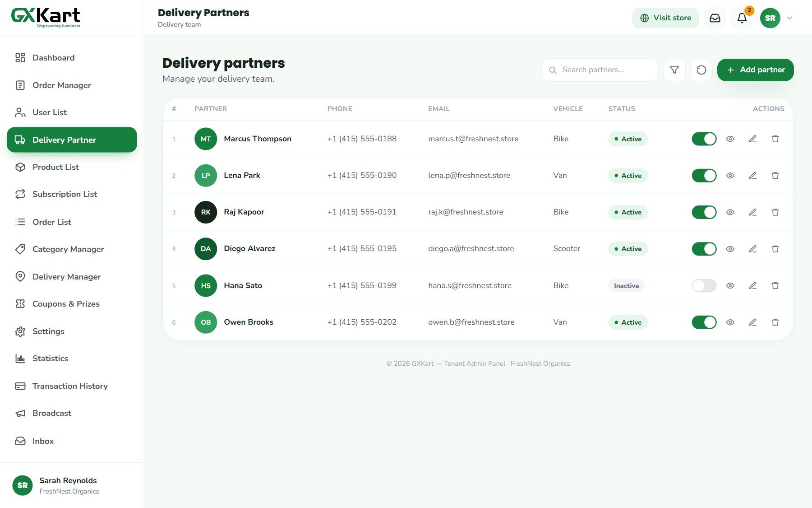Viewport: 812px width, 508px height.
Task: Select Transaction History in the sidebar
Action: tap(72, 386)
